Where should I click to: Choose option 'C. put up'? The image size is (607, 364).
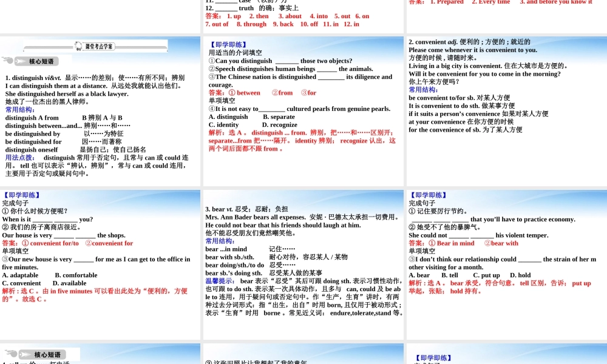pyautogui.click(x=486, y=275)
